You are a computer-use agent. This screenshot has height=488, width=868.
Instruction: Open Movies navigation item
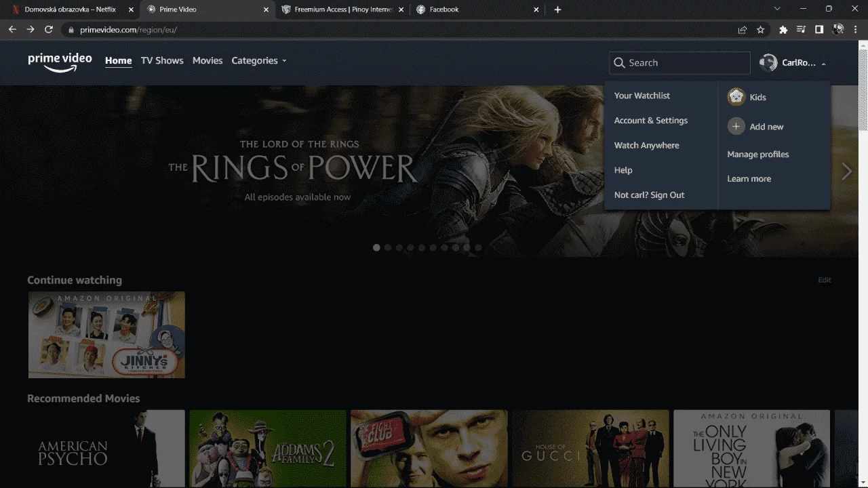[x=208, y=60]
